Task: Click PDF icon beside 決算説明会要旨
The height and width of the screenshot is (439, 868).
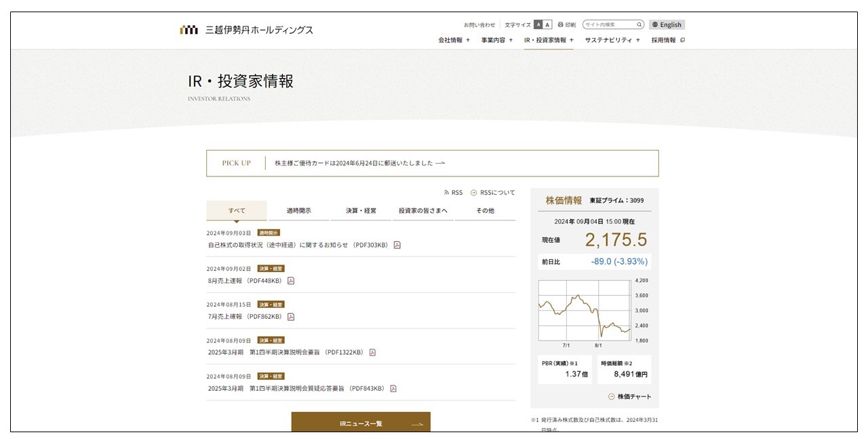Action: 372,352
